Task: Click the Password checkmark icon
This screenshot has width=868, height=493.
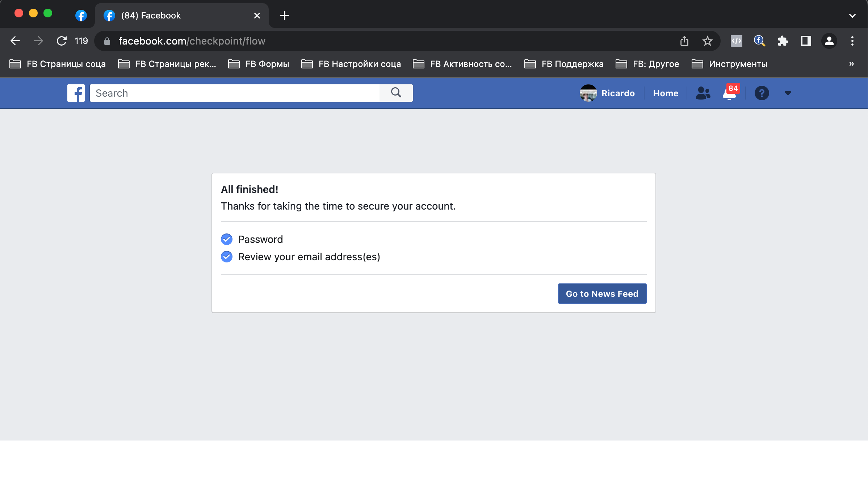Action: (227, 239)
